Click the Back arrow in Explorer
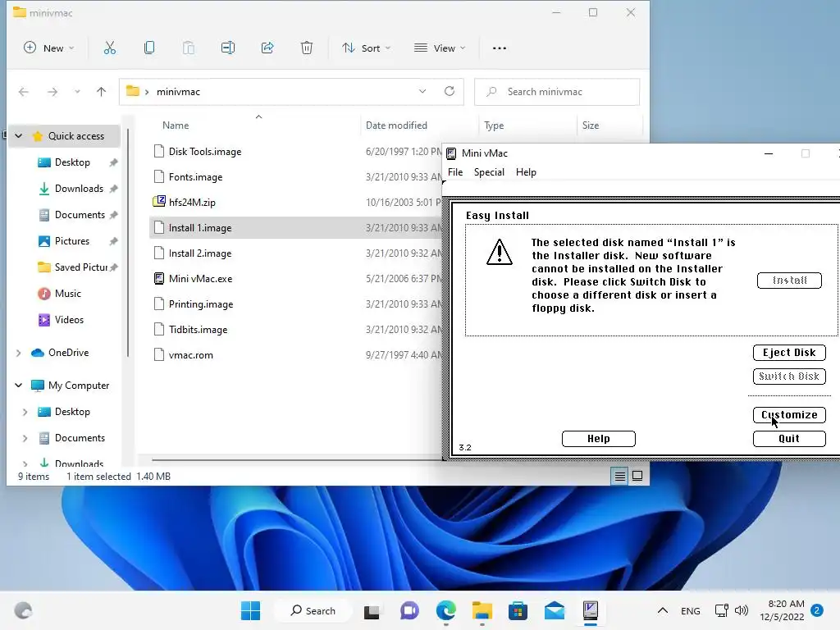840x630 pixels. coord(24,92)
